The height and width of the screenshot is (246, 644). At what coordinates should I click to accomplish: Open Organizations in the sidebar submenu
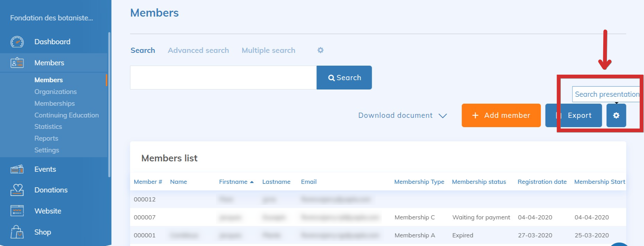coord(55,92)
